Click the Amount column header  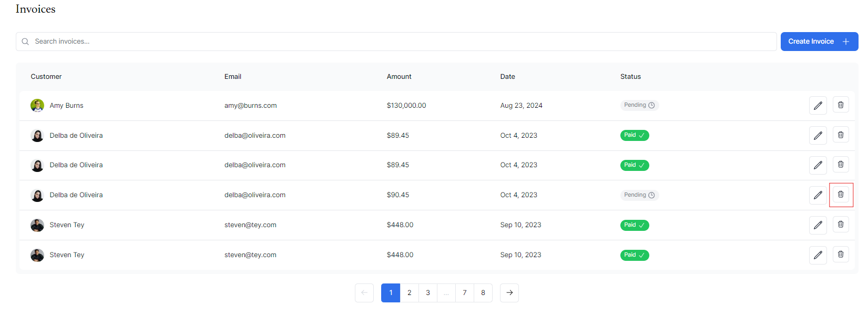[x=399, y=77]
